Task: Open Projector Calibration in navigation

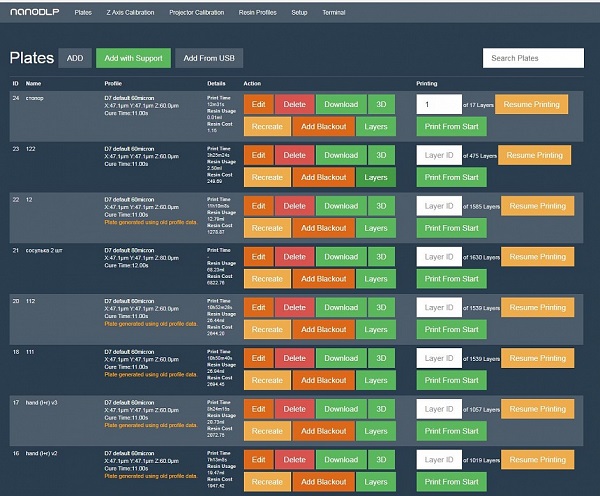Action: pyautogui.click(x=197, y=13)
